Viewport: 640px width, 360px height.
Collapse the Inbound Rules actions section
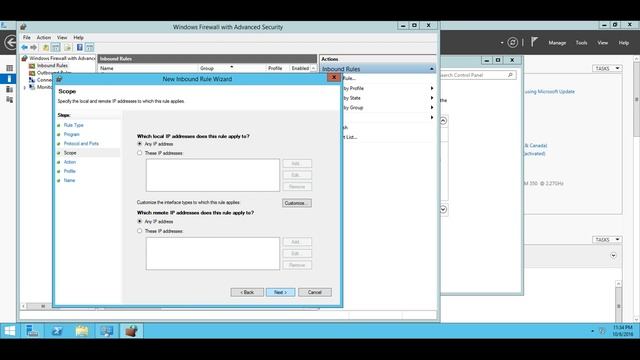pyautogui.click(x=431, y=69)
